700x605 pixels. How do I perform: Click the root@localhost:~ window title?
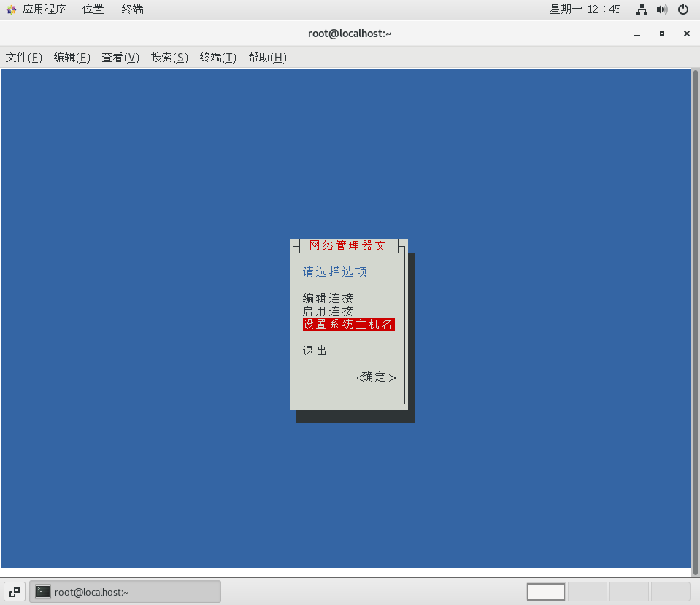pyautogui.click(x=350, y=34)
